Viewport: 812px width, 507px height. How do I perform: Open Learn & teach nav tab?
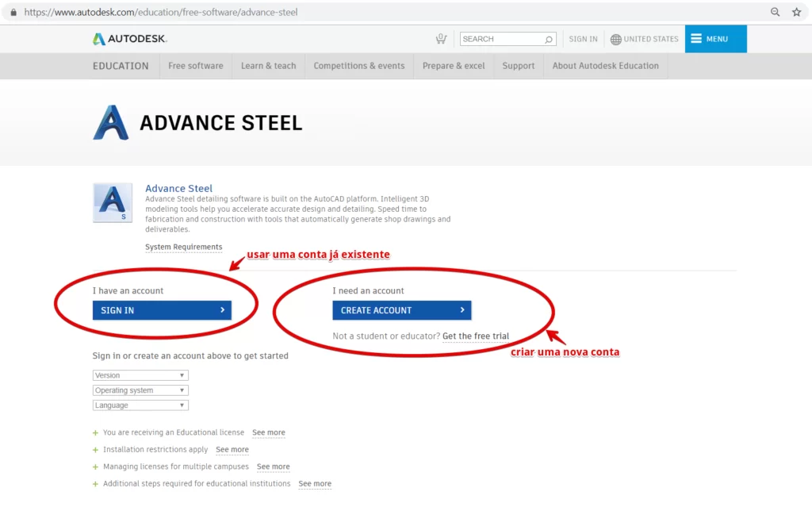pyautogui.click(x=268, y=66)
